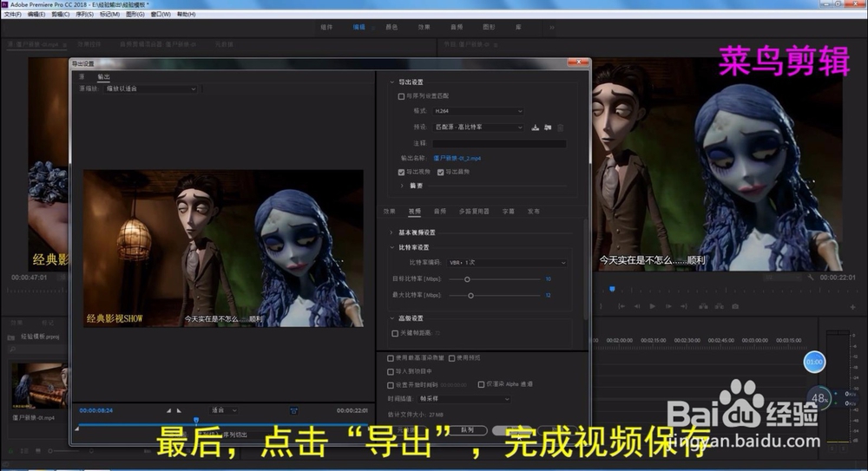Click the Delete Preset trash icon
This screenshot has width=868, height=471.
click(x=560, y=128)
